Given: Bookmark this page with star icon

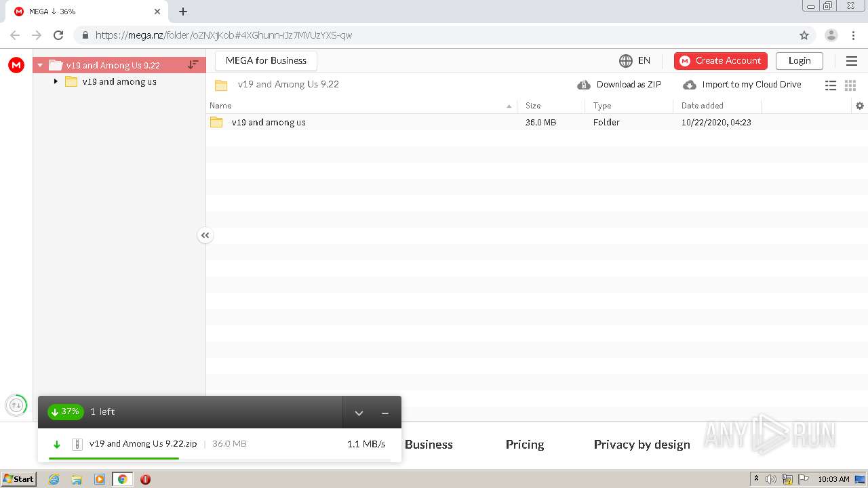Looking at the screenshot, I should pos(804,35).
